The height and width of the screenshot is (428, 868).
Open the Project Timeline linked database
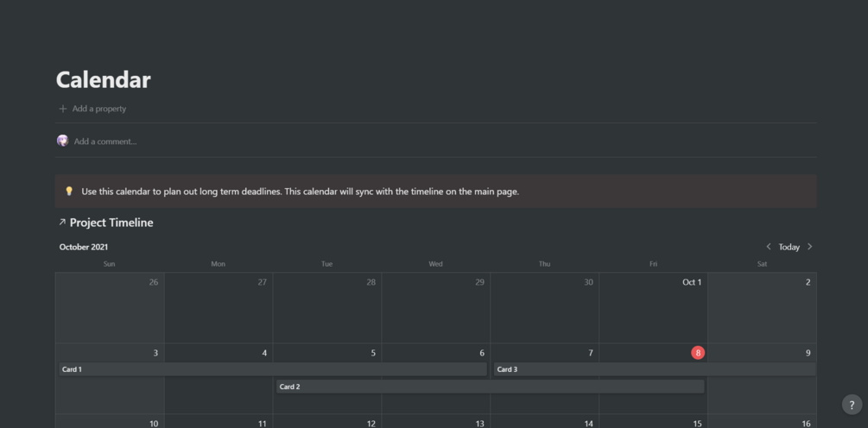(111, 223)
